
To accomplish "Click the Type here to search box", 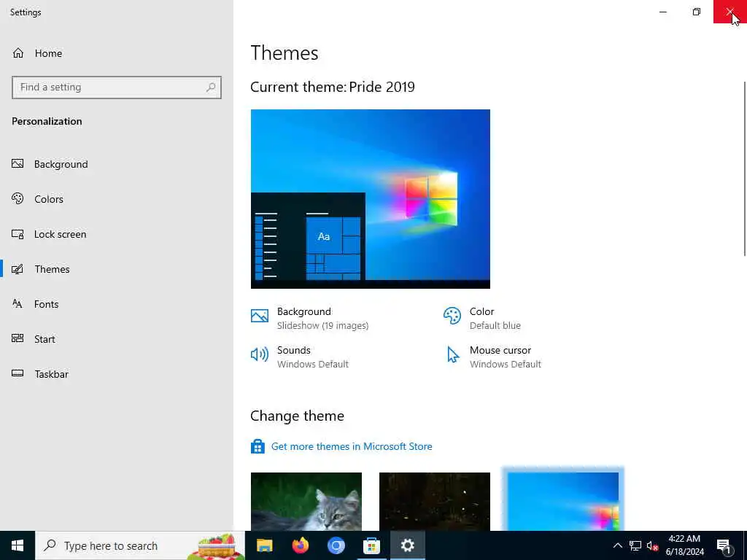I will click(x=139, y=545).
